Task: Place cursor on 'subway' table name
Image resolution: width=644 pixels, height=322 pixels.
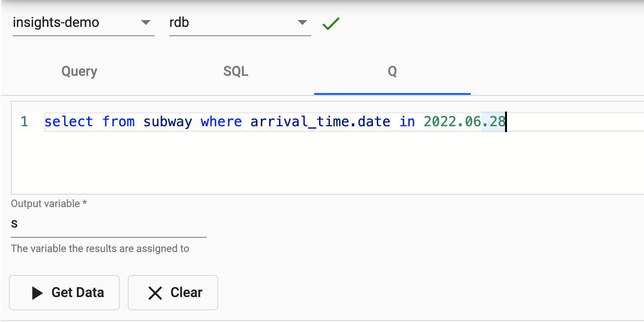Action: point(168,121)
